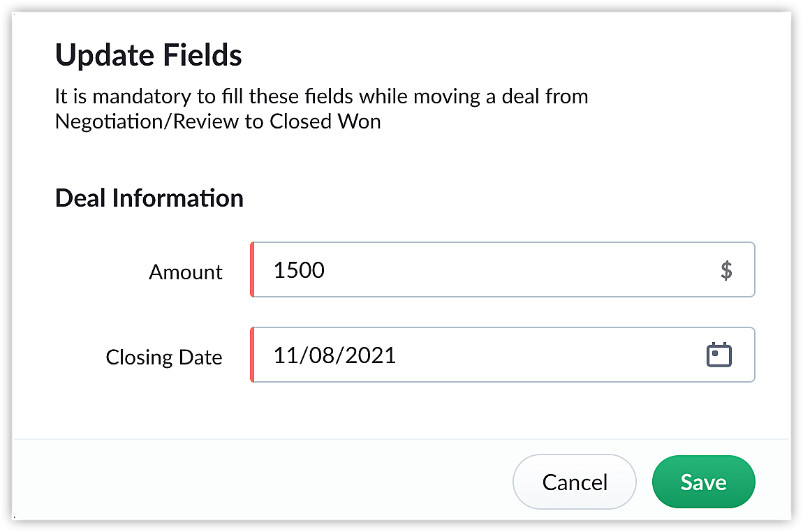Open the Closing Date calendar picker
This screenshot has width=803, height=532.
click(719, 355)
